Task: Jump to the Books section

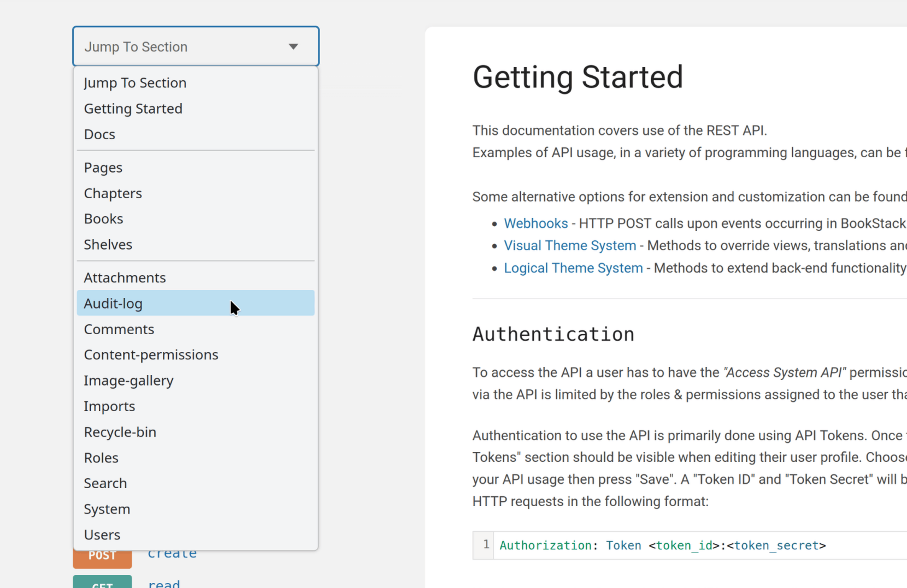Action: pos(103,218)
